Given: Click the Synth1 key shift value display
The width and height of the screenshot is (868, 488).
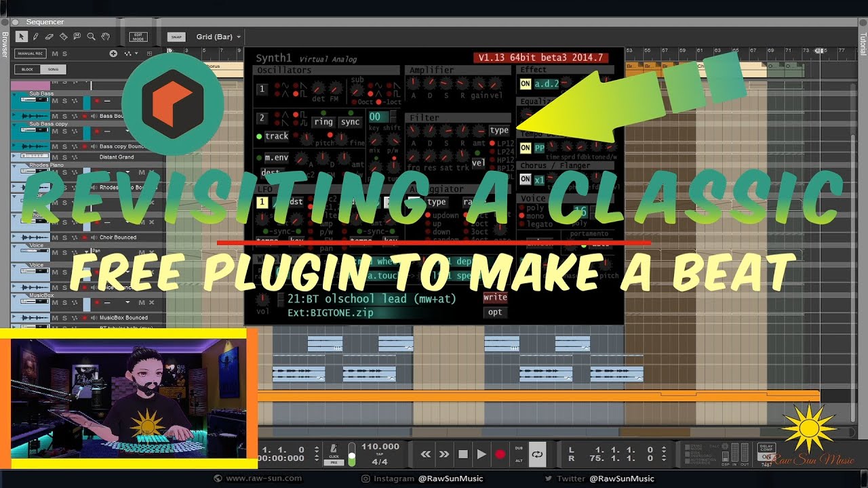Looking at the screenshot, I should coord(378,117).
